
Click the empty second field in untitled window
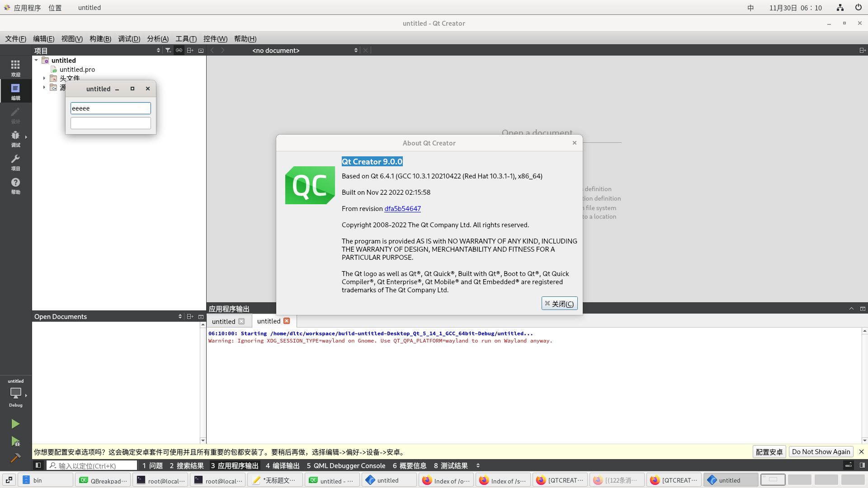click(110, 123)
